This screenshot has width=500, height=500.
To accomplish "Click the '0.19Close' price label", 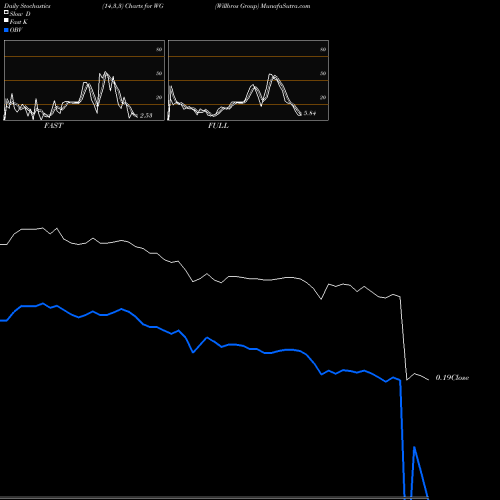I will coord(452,378).
